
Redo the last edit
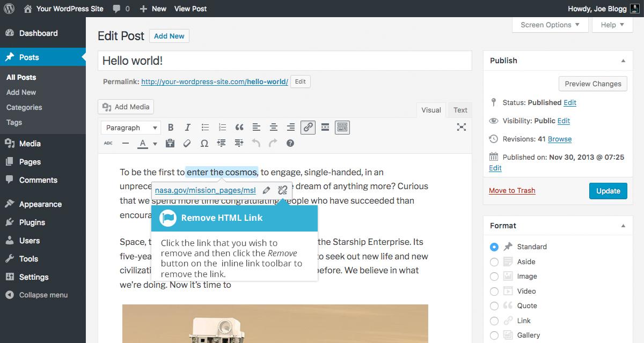point(273,143)
